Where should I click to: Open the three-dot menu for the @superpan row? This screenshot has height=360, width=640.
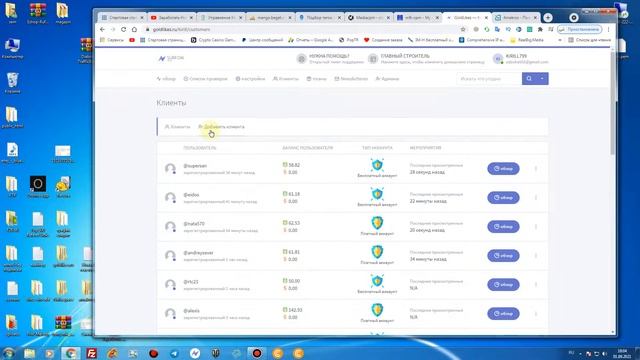pos(536,169)
